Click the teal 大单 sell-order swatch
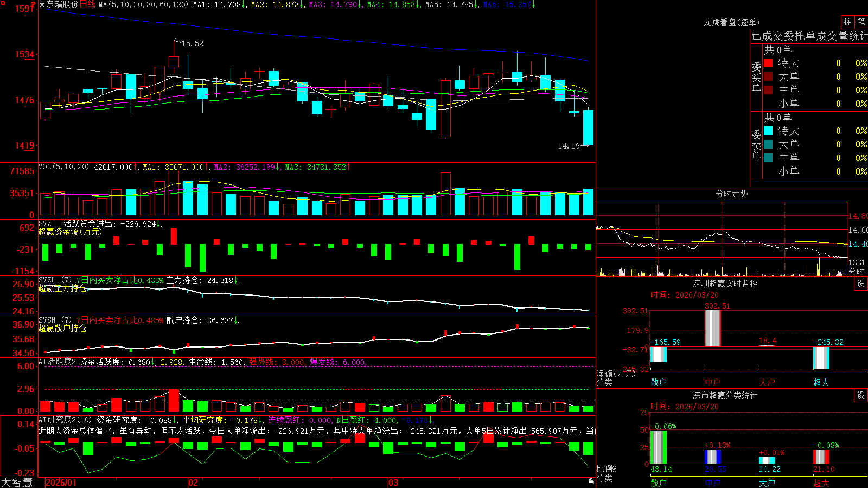This screenshot has height=488, width=868. (x=768, y=144)
